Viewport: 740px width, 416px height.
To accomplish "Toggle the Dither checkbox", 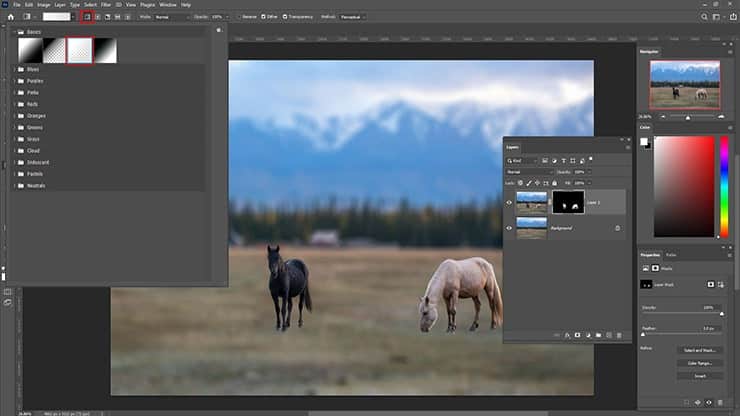I will click(264, 17).
